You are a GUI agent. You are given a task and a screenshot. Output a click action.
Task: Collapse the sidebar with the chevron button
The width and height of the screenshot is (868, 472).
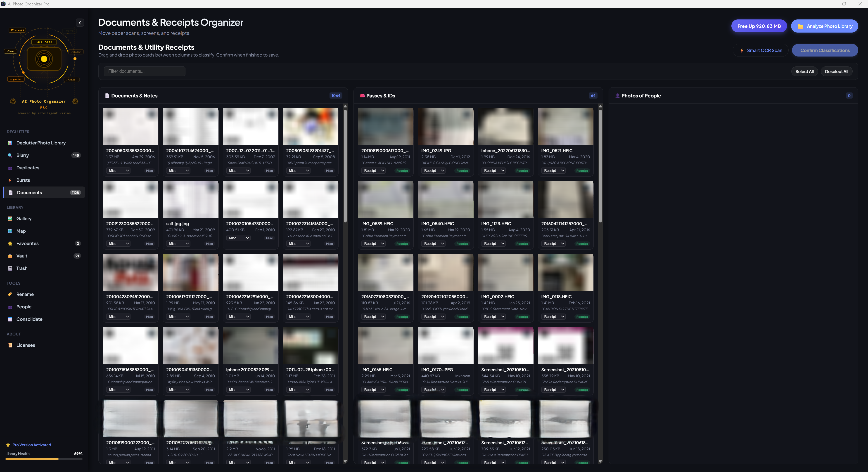coord(80,23)
